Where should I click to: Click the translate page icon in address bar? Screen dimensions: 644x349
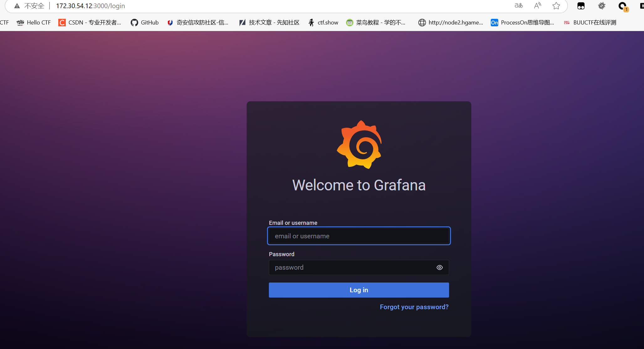coord(519,6)
